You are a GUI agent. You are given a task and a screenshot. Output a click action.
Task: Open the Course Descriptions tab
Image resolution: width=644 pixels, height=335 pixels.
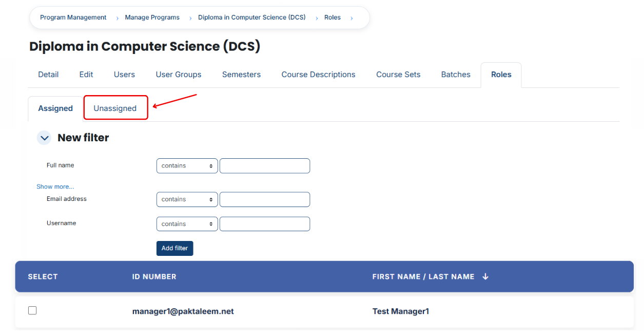coord(318,75)
